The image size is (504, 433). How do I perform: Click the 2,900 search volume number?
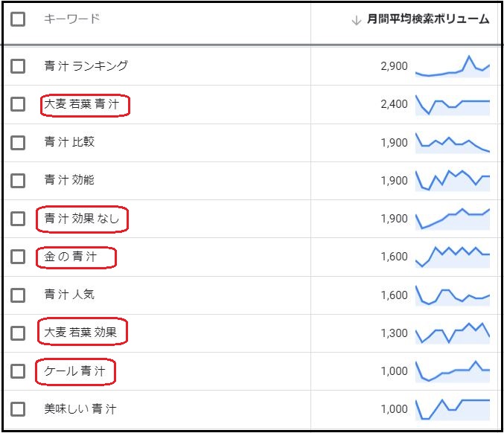pos(394,67)
